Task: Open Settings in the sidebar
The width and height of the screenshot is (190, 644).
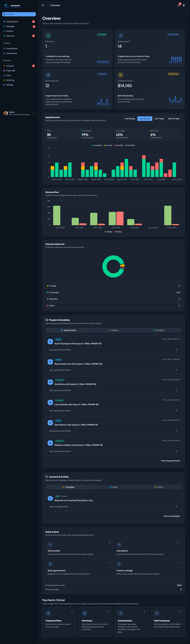Action: (x=19, y=85)
